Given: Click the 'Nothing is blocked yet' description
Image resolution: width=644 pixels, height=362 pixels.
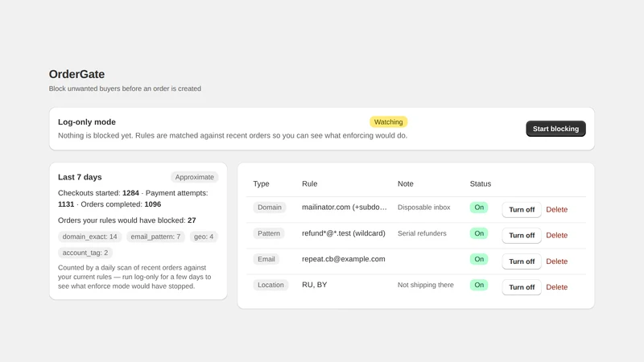Looking at the screenshot, I should (233, 135).
